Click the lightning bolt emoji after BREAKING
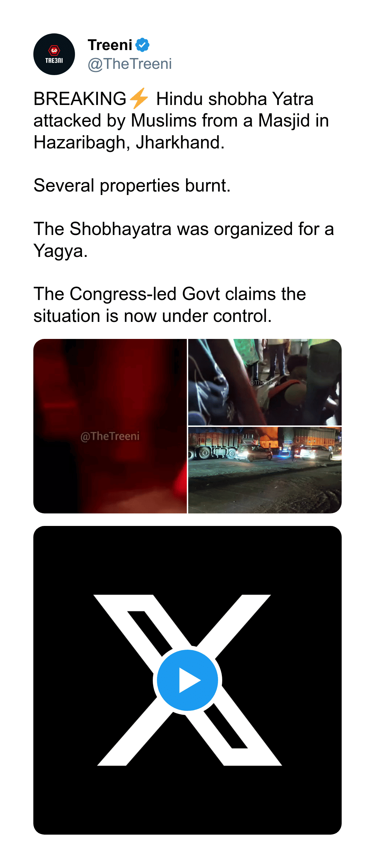 [x=139, y=98]
